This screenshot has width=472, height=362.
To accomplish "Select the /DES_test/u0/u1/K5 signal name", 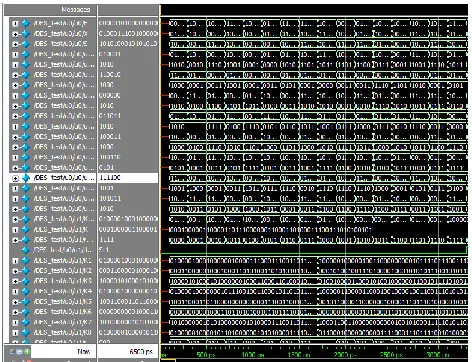I will [63, 302].
